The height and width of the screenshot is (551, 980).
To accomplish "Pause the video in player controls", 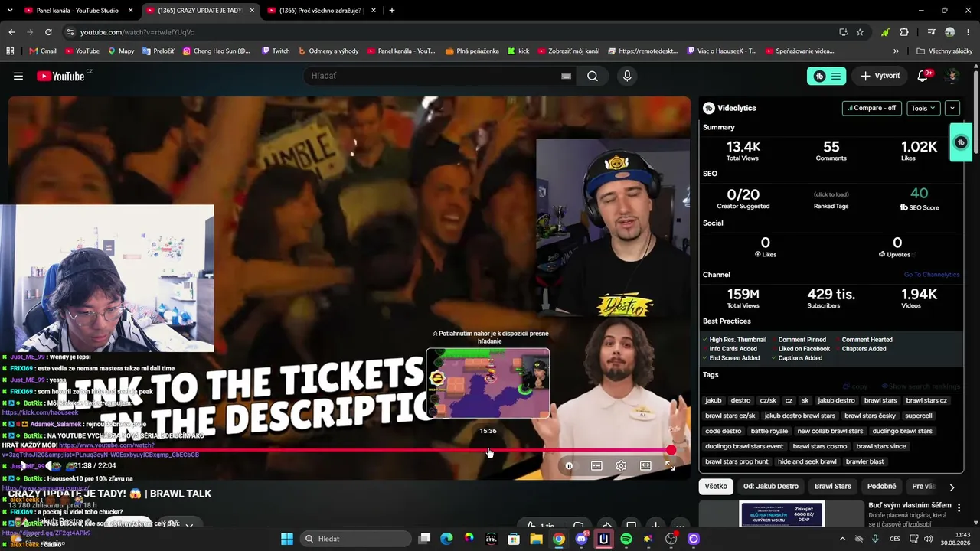I will click(569, 465).
